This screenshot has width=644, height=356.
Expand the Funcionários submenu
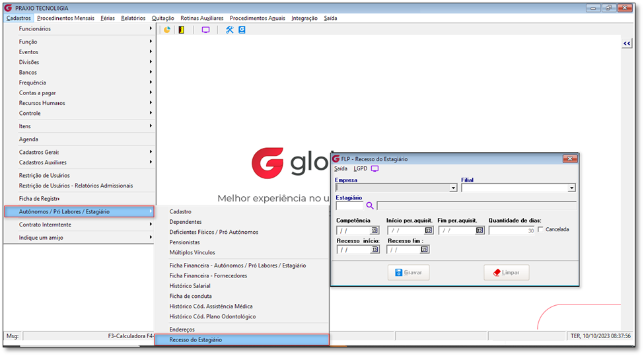pos(79,29)
